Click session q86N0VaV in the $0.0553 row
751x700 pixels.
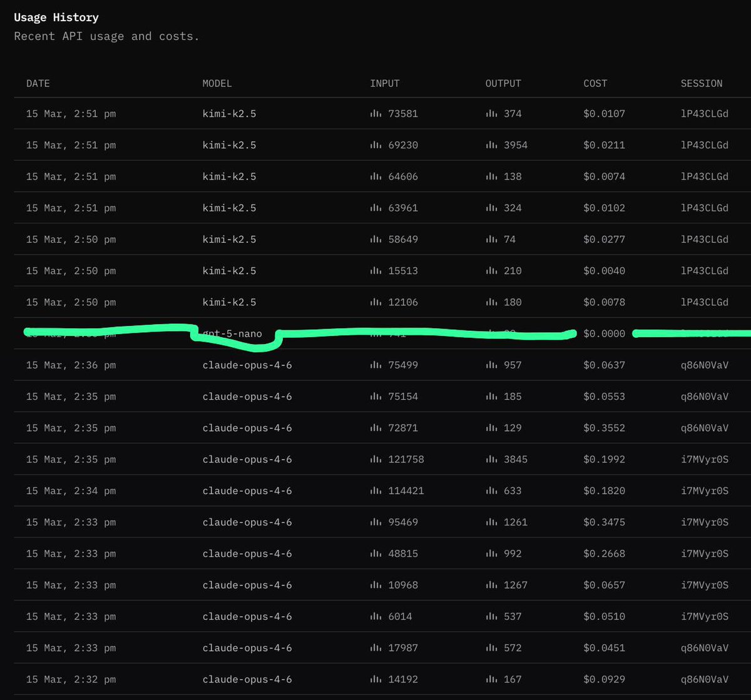point(705,397)
